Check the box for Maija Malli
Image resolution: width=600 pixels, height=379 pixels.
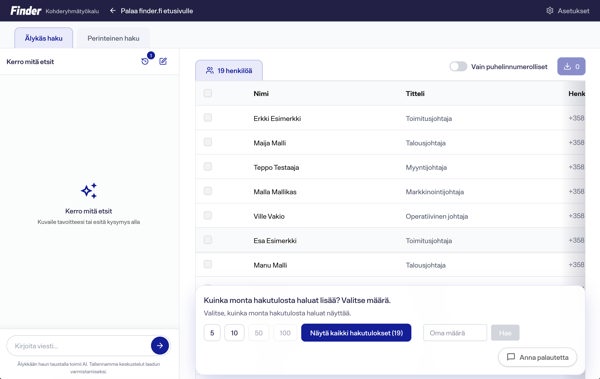click(x=208, y=142)
